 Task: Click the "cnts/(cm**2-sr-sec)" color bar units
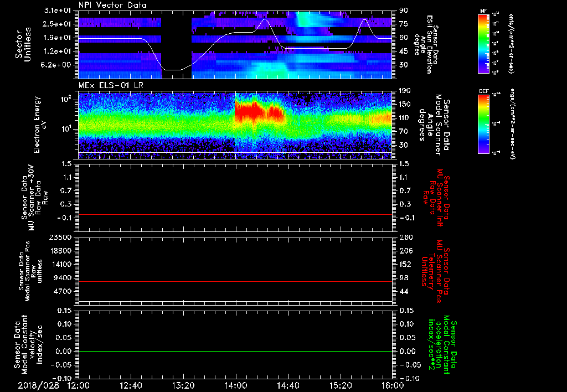pyautogui.click(x=511, y=44)
